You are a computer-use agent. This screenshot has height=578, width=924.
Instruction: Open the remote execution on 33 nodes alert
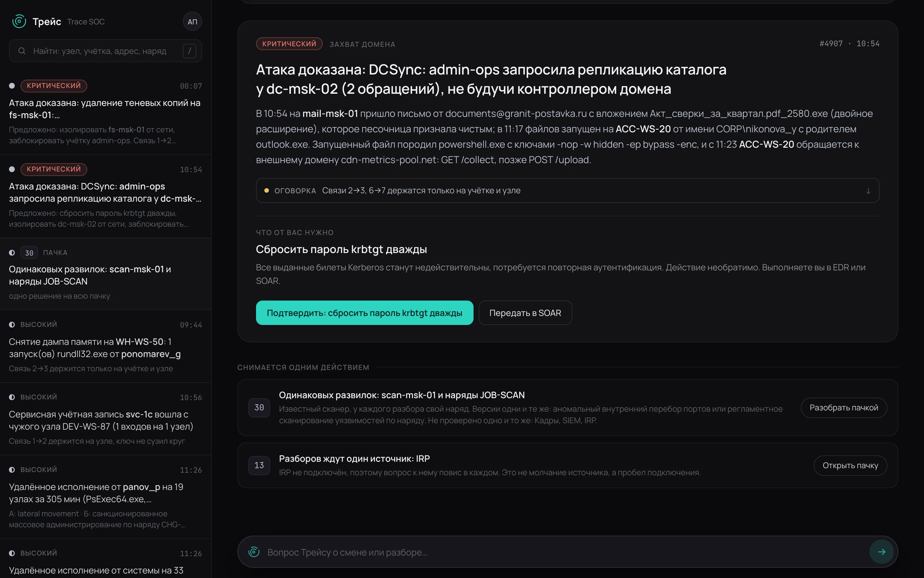(105, 558)
